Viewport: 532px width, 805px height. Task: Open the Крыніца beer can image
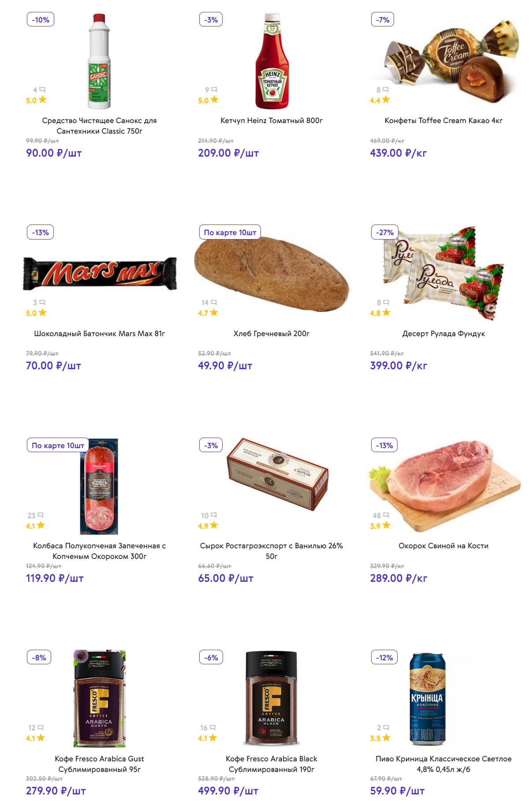click(x=427, y=699)
